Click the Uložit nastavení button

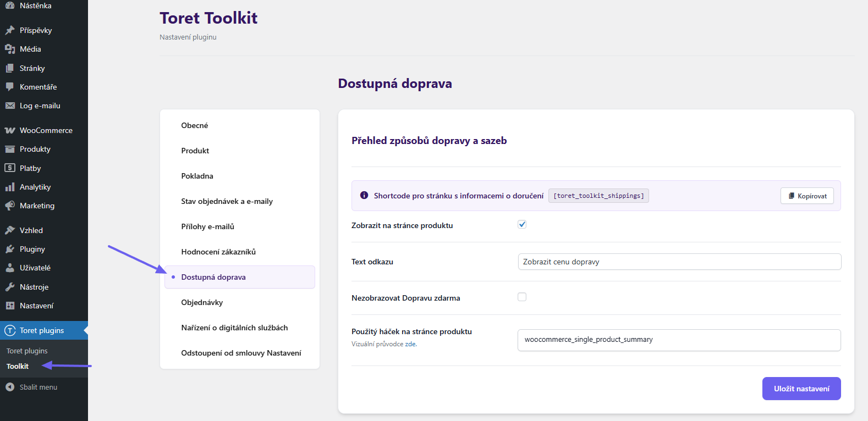coord(801,389)
